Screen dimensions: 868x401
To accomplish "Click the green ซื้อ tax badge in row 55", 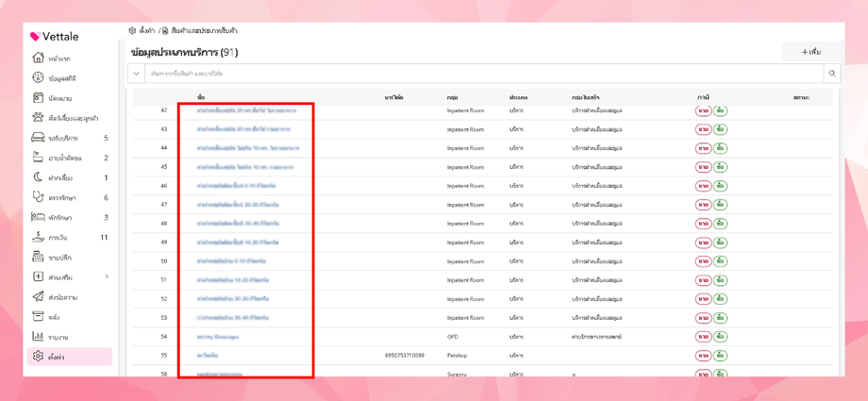I will [720, 355].
